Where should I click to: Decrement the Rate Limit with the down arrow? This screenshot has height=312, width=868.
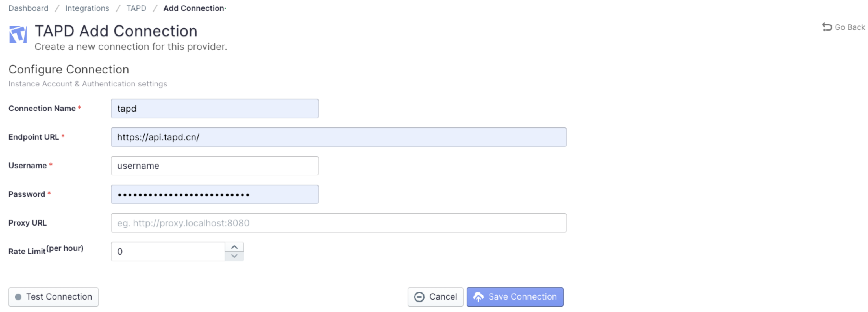point(235,256)
